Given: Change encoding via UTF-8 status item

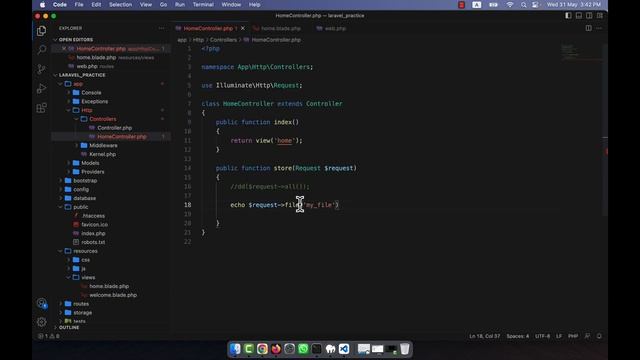Looking at the screenshot, I should (542, 336).
